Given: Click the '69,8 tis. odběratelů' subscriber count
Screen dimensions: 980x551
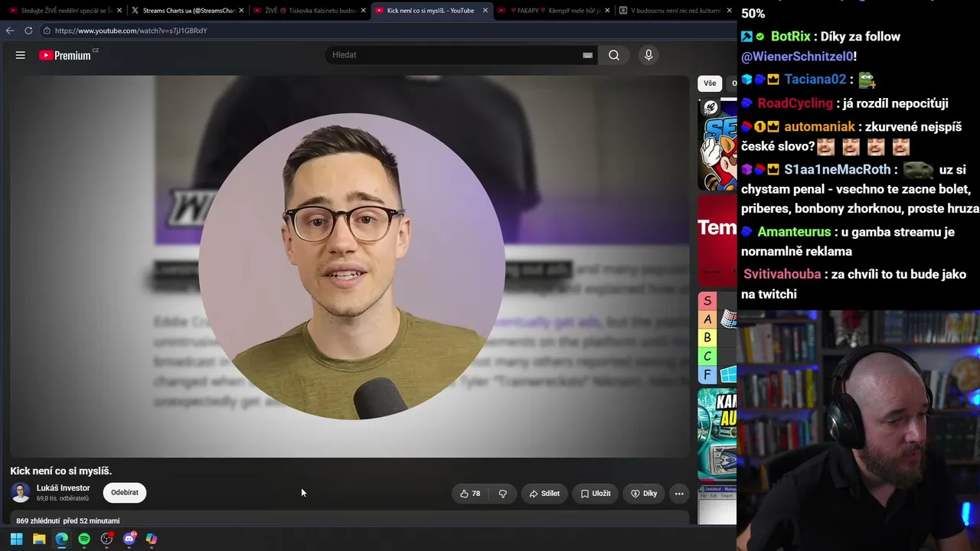Looking at the screenshot, I should point(63,499).
